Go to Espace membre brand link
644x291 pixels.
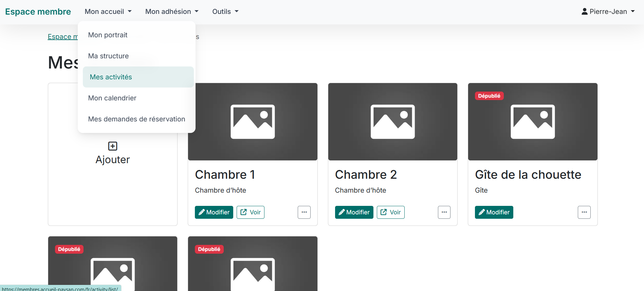click(38, 12)
